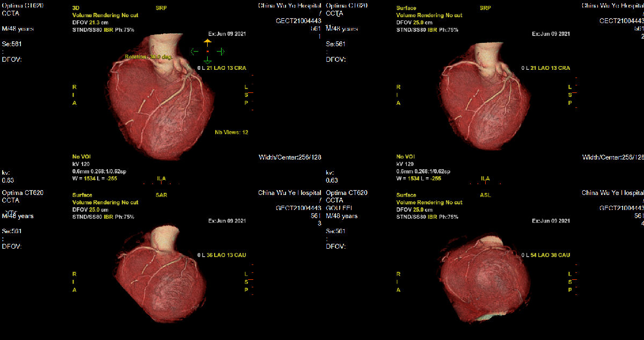Click "No VOI" in the 3D viewport
This screenshot has width=644, height=340.
82,157
